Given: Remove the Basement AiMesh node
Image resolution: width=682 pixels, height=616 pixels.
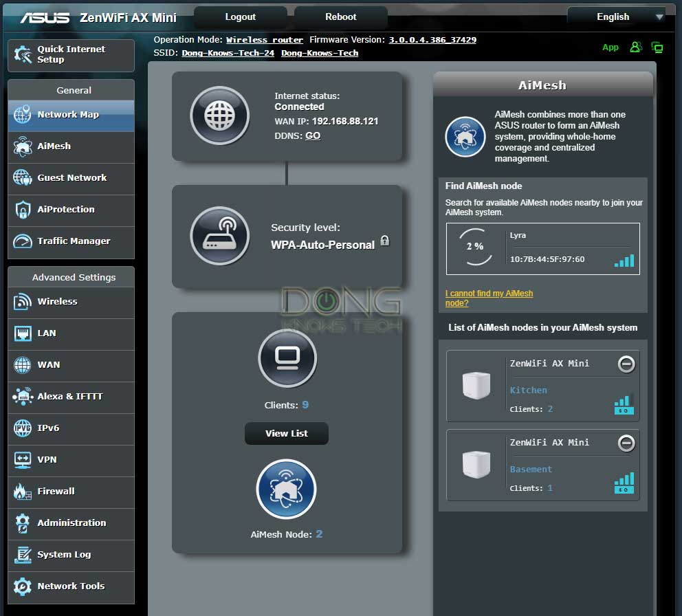Looking at the screenshot, I should [x=626, y=443].
